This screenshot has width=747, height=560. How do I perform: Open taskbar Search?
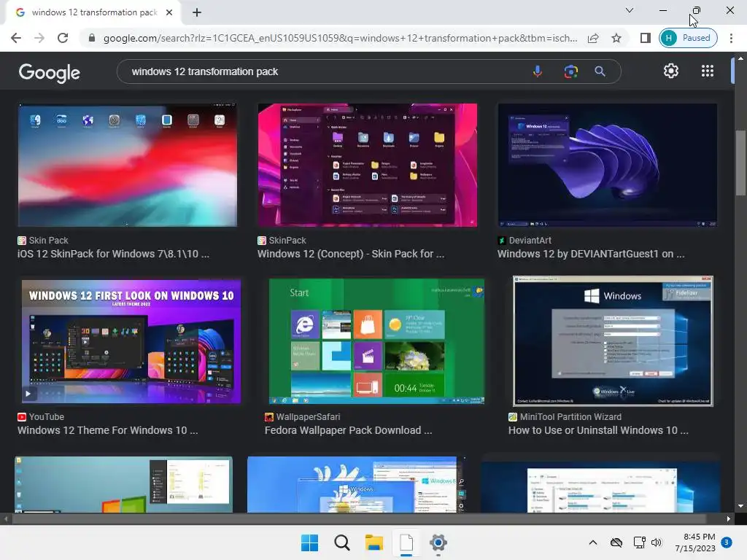341,542
